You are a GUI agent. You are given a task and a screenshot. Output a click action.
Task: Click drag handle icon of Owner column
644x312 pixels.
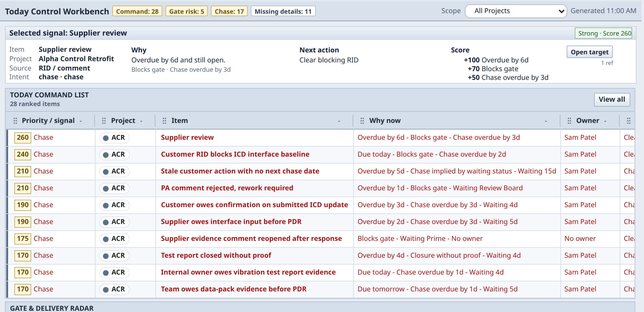coord(569,121)
